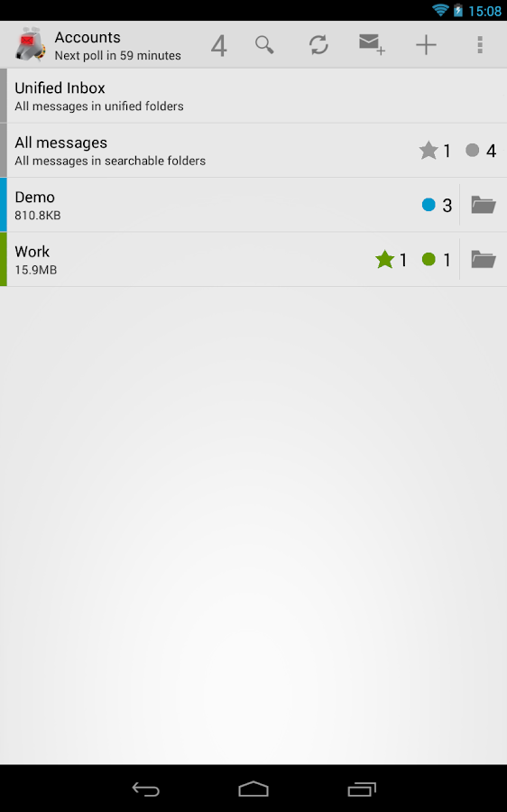Open the Work account folders icon

484,259
